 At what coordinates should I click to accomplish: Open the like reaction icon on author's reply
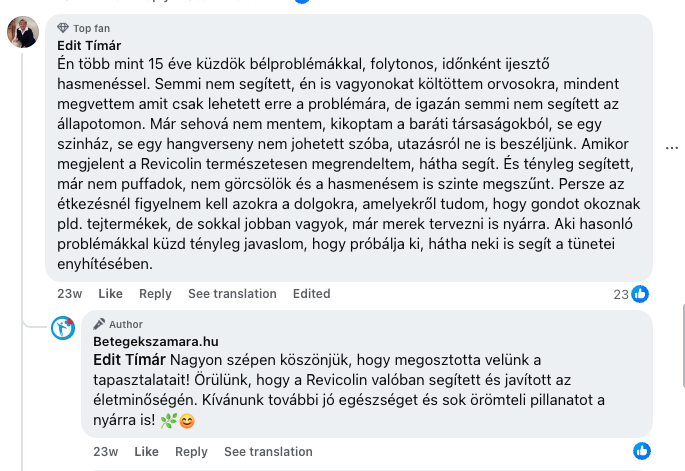(x=641, y=452)
